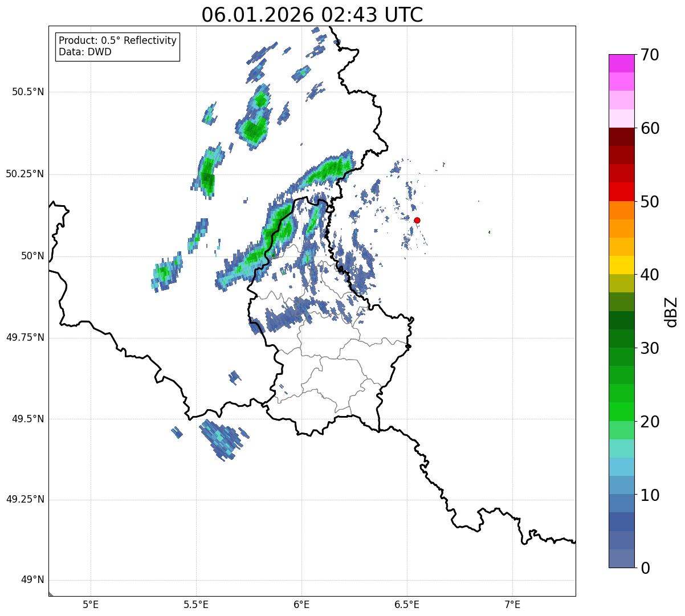
Task: Click the Product: 0.5° Reflectivity label
Action: (x=118, y=41)
